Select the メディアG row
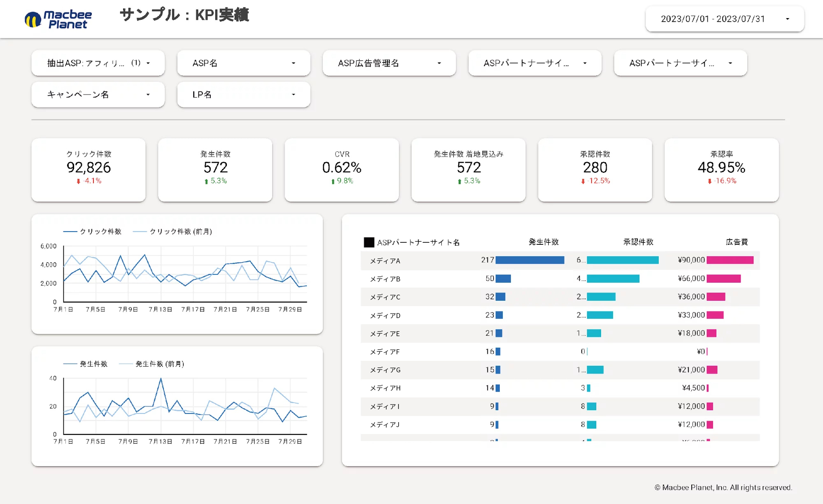The width and height of the screenshot is (823, 504). [560, 370]
